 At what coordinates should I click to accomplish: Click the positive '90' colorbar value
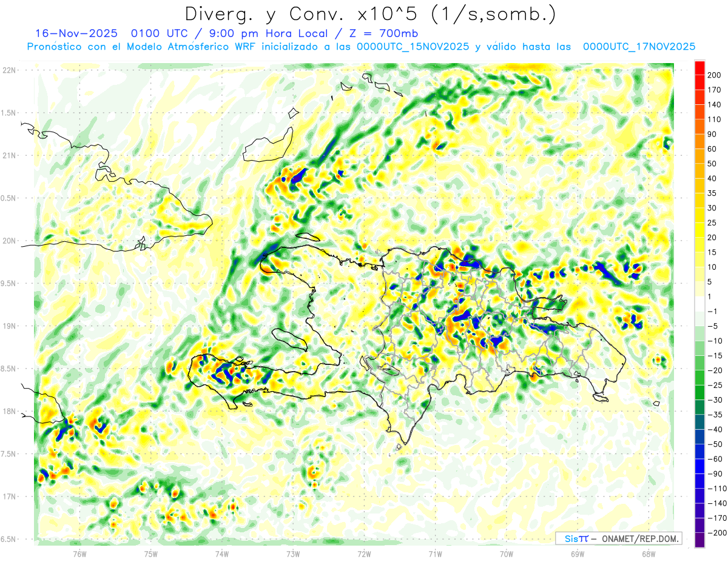pos(712,134)
